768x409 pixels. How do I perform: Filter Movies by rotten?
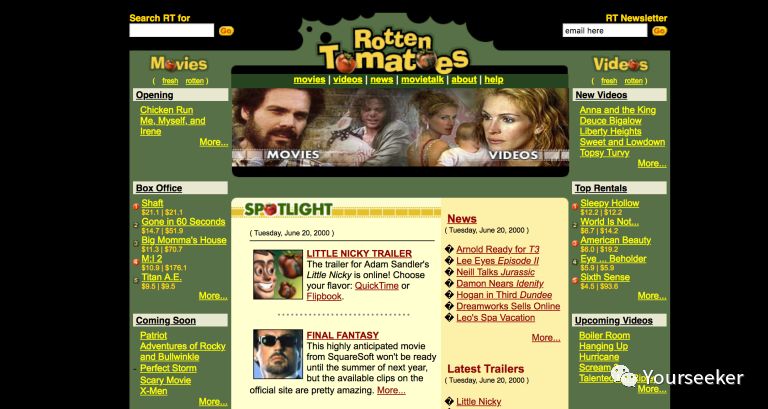[x=196, y=80]
